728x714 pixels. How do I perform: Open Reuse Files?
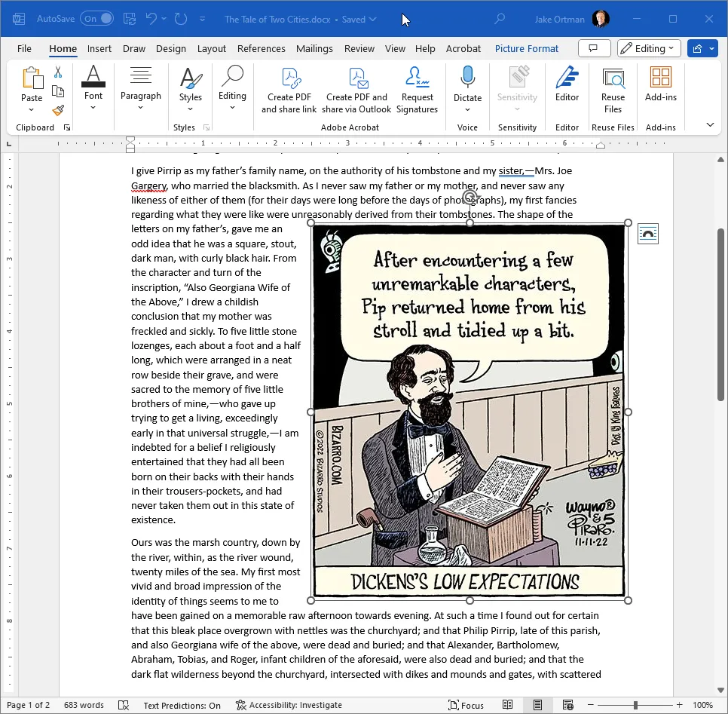coord(613,90)
